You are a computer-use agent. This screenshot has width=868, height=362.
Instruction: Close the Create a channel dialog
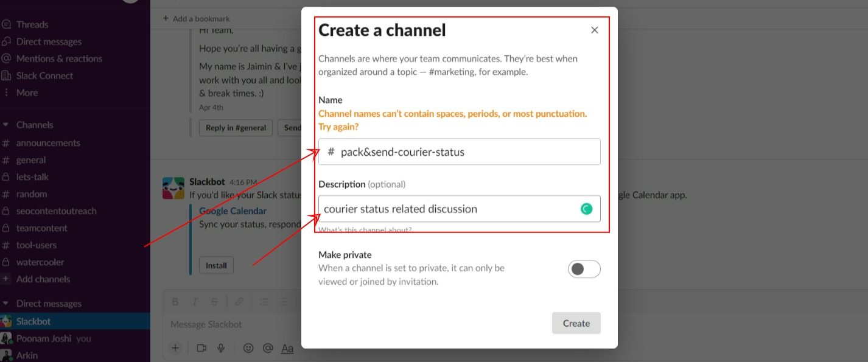(x=595, y=30)
